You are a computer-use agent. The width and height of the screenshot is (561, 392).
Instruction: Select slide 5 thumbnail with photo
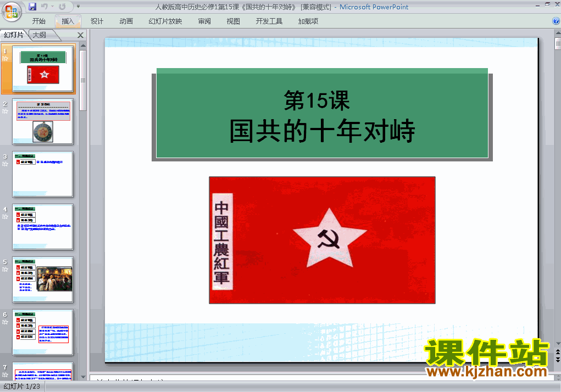click(x=43, y=279)
